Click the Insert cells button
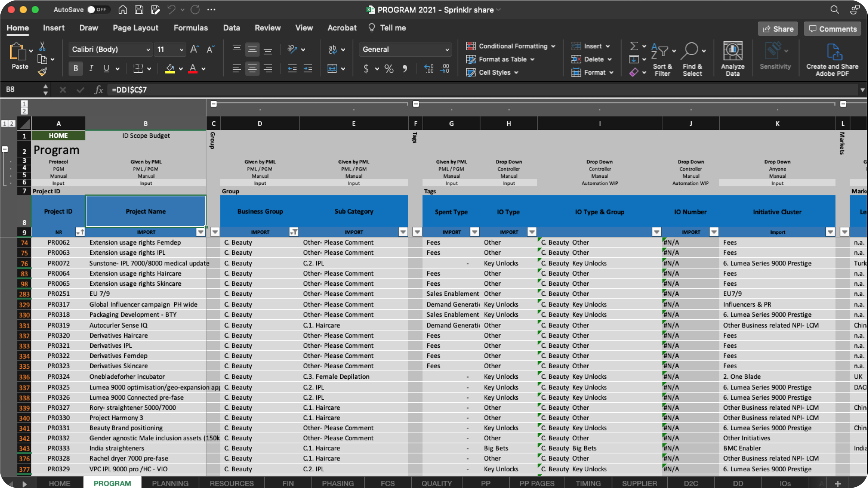Image resolution: width=868 pixels, height=488 pixels. tap(590, 46)
